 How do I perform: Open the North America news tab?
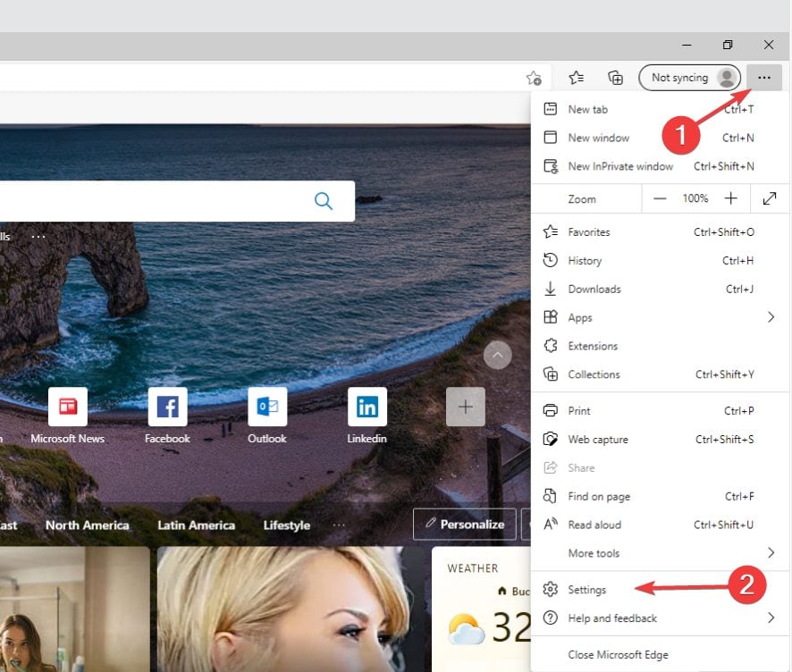[x=88, y=525]
